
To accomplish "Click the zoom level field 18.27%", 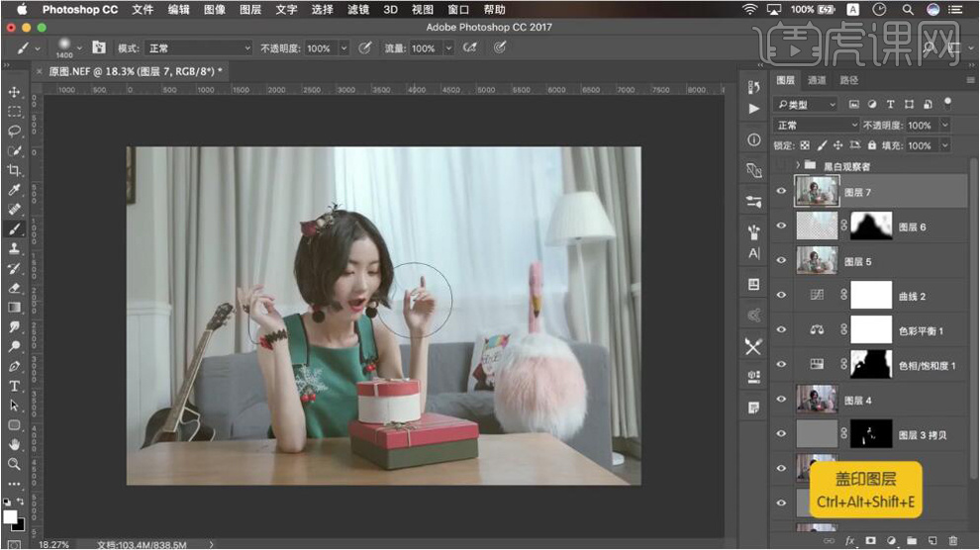I will (x=53, y=544).
